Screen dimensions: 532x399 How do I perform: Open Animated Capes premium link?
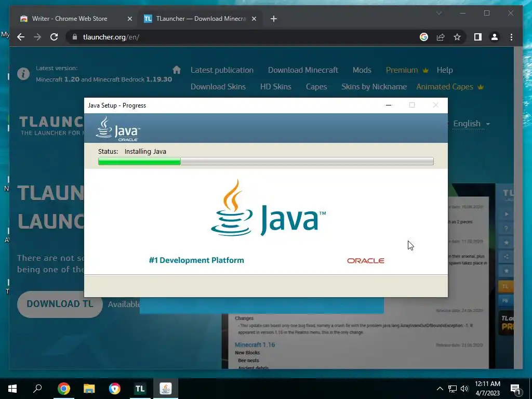pos(449,87)
